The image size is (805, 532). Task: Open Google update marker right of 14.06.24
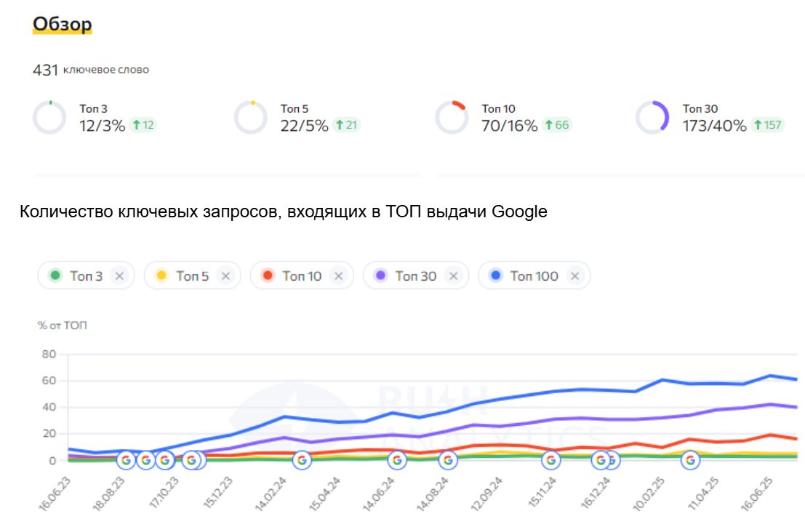[x=396, y=460]
